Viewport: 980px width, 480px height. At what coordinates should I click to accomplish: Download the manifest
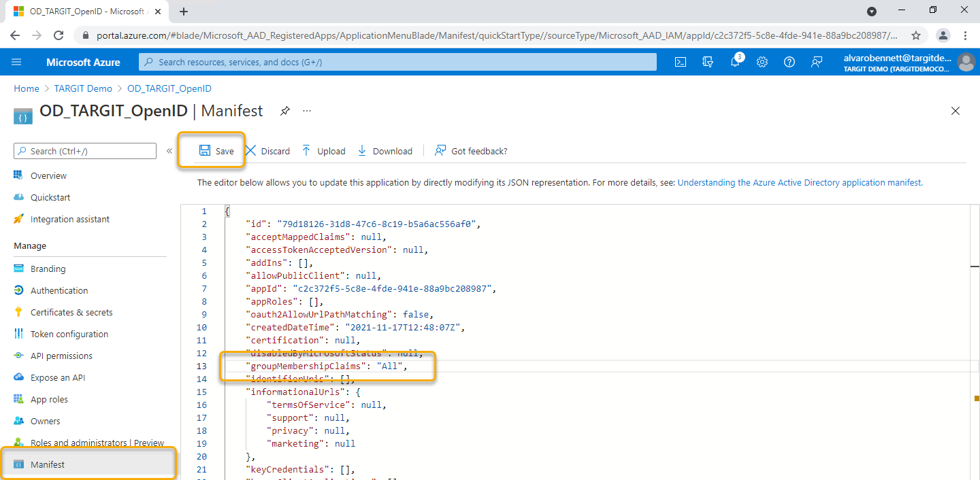(385, 151)
